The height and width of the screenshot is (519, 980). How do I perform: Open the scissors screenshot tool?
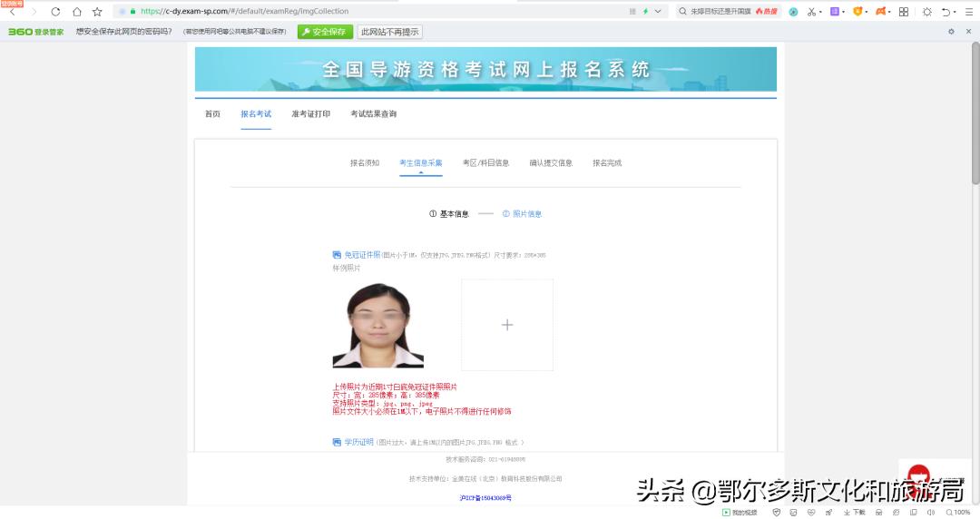(x=811, y=11)
